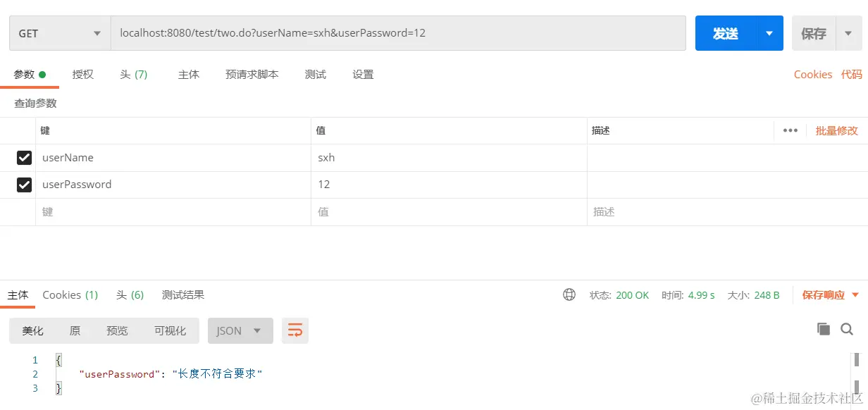Click the 248 B response size

coord(767,295)
